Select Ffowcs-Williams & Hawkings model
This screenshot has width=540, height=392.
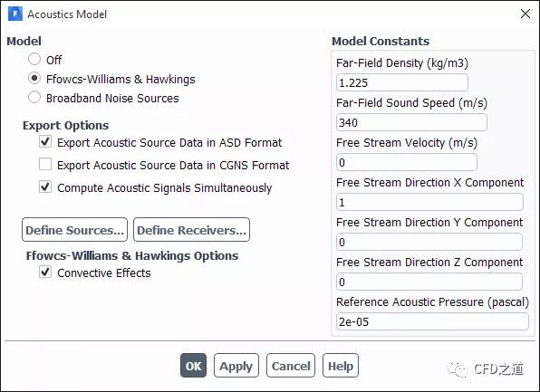point(34,79)
